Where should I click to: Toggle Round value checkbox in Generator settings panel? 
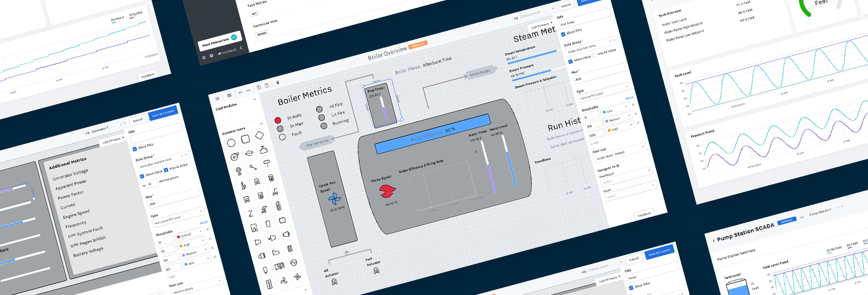[166, 169]
